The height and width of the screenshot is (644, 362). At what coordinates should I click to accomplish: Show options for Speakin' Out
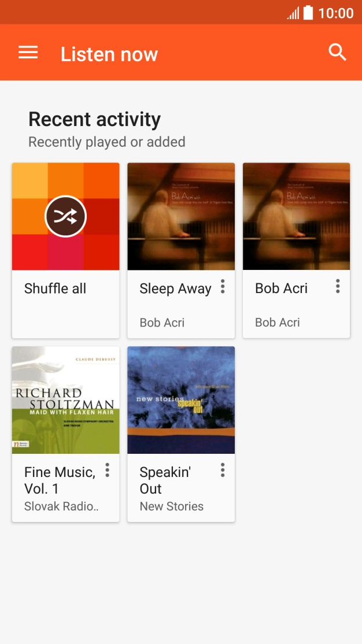coord(223,470)
